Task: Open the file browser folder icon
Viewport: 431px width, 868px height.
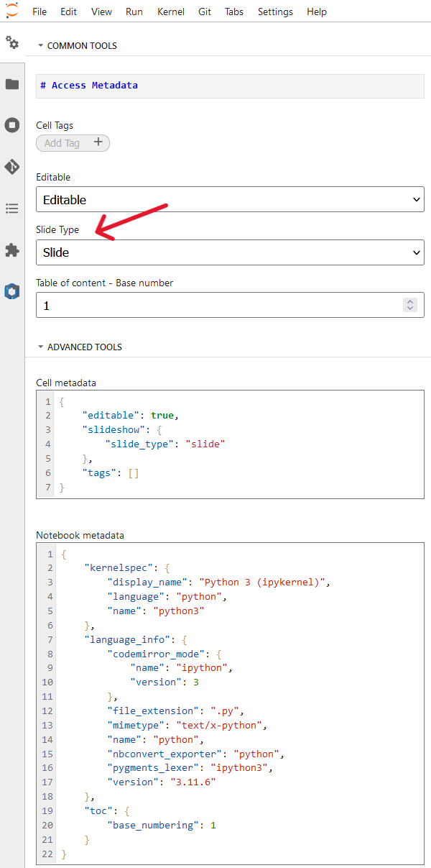Action: click(11, 84)
